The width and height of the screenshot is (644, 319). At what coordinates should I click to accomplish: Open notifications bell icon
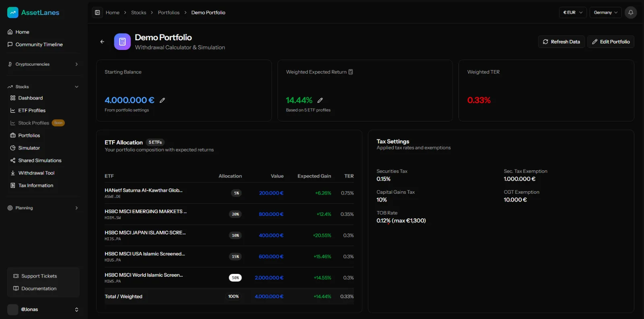pyautogui.click(x=631, y=12)
